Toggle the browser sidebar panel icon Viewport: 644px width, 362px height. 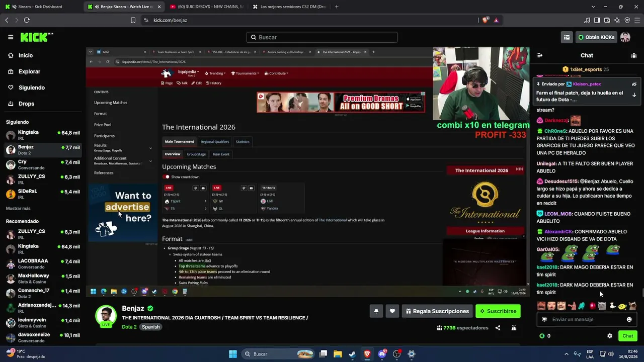coord(597,20)
